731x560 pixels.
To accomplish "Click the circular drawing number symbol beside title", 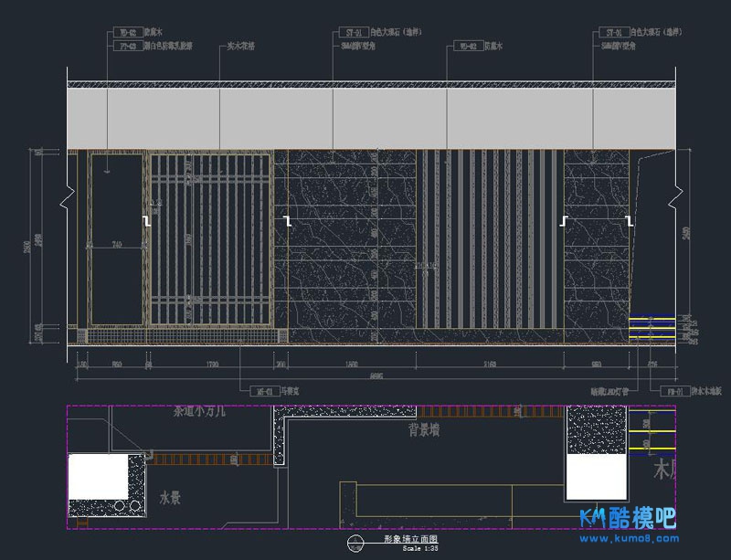I will 353,544.
